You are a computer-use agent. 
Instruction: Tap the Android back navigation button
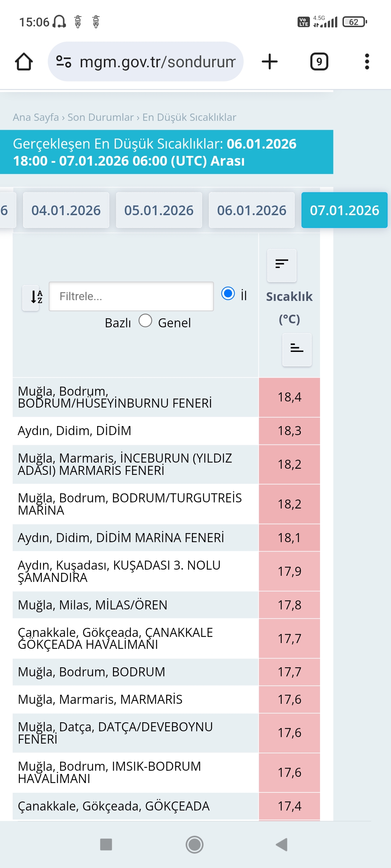[x=282, y=845]
